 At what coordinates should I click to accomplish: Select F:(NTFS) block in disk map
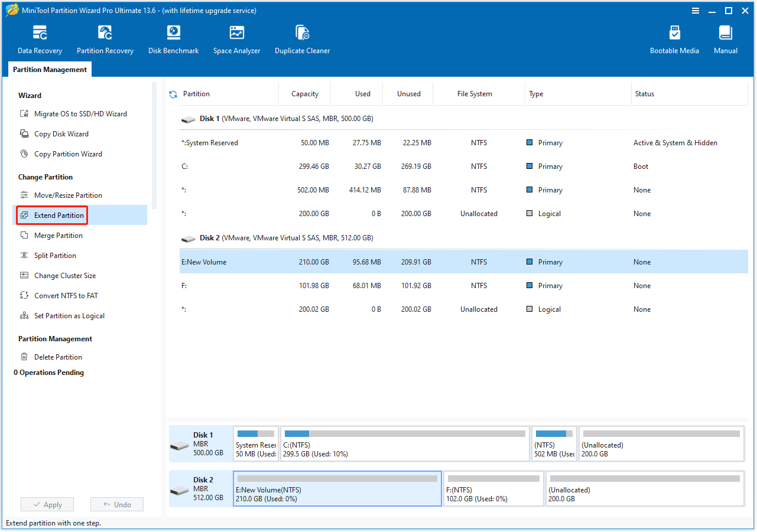pyautogui.click(x=493, y=489)
